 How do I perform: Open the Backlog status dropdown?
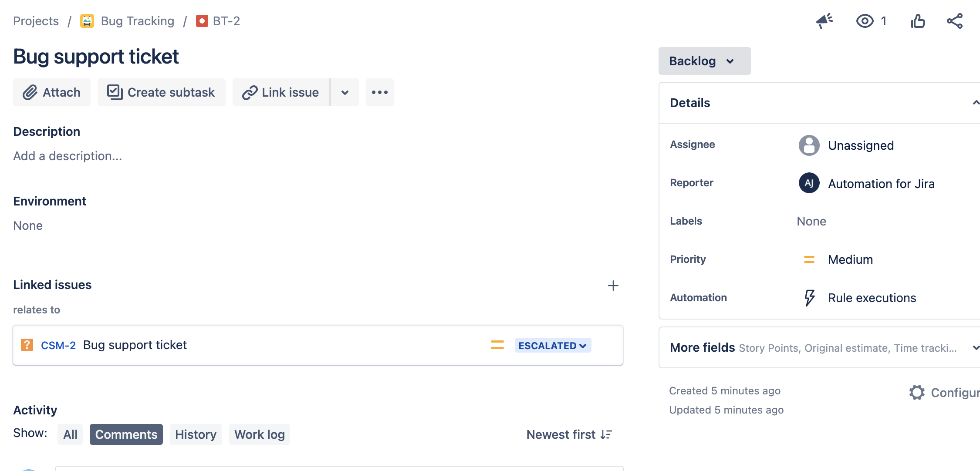(x=704, y=61)
